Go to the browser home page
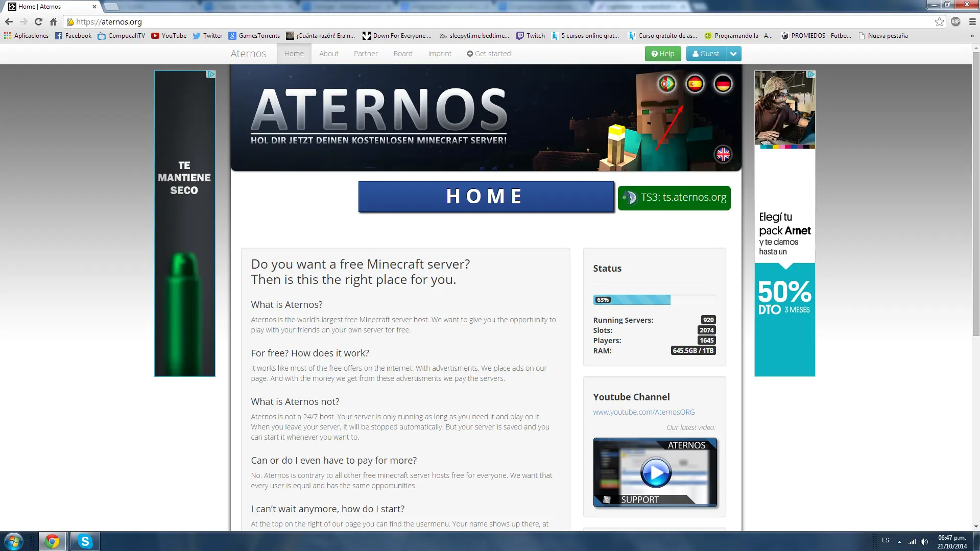This screenshot has height=551, width=980. [x=53, y=22]
